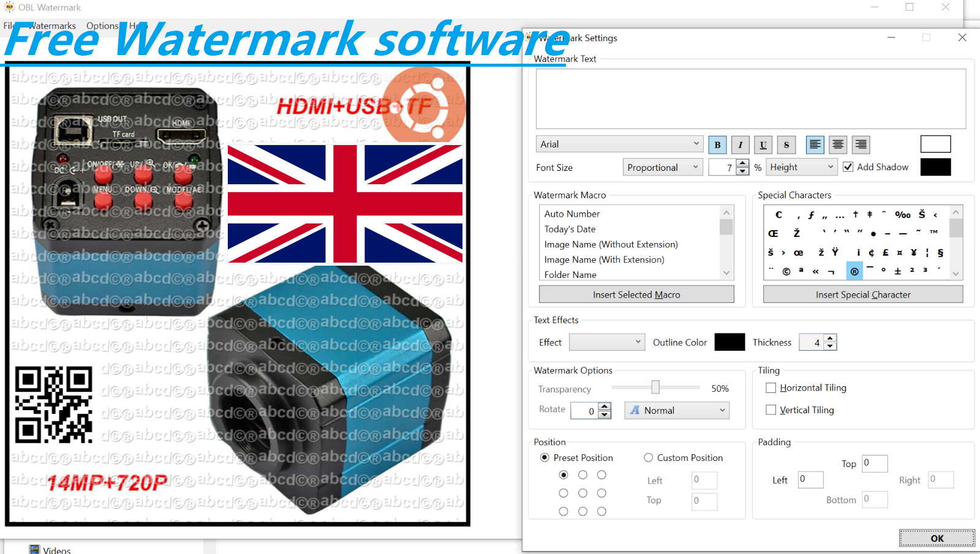Toggle bold formatting button
The height and width of the screenshot is (554, 980).
click(x=717, y=145)
